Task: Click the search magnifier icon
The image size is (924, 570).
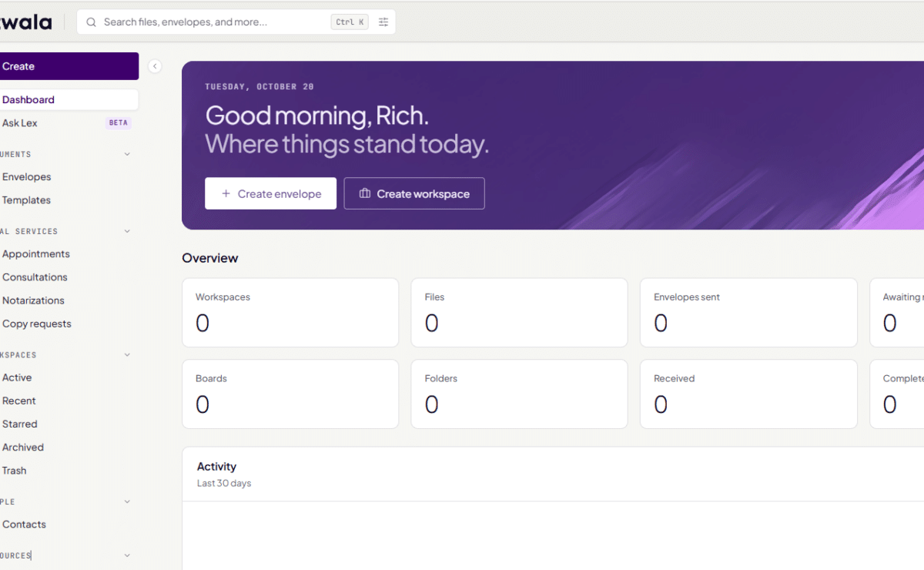Action: point(92,22)
